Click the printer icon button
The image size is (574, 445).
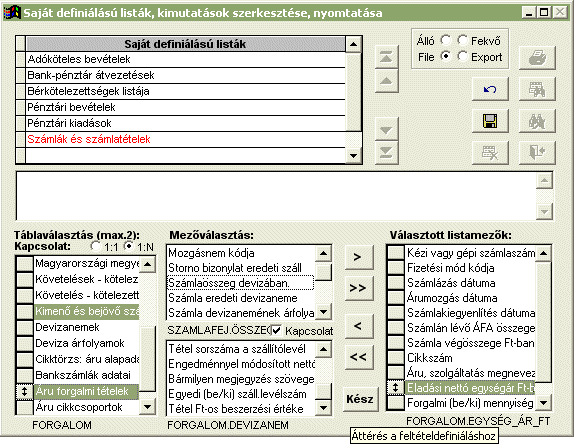[x=537, y=57]
